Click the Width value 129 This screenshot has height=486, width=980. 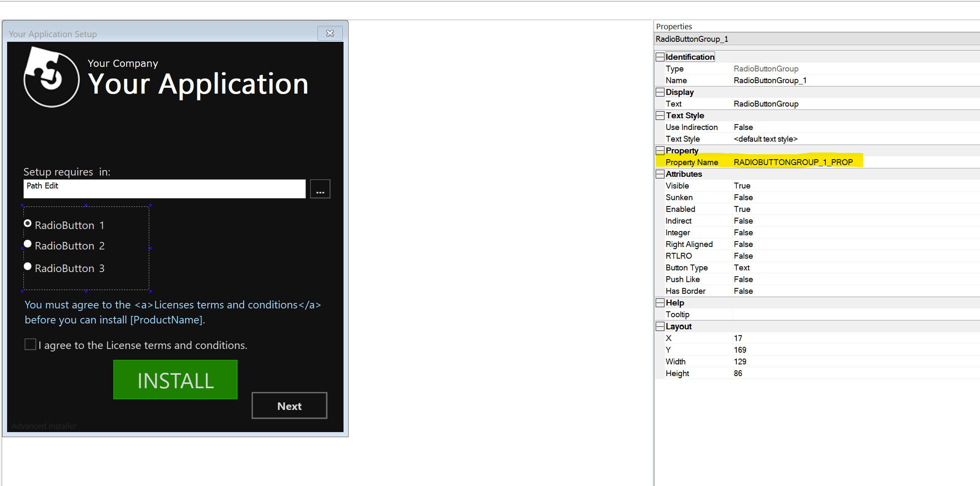click(x=740, y=361)
